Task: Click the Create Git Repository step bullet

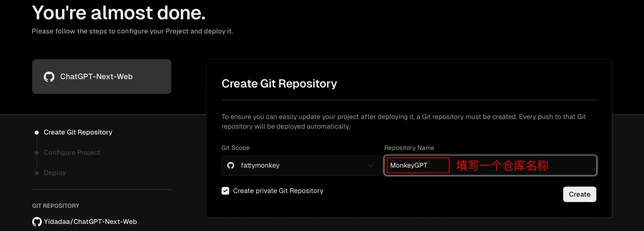Action: coord(37,133)
